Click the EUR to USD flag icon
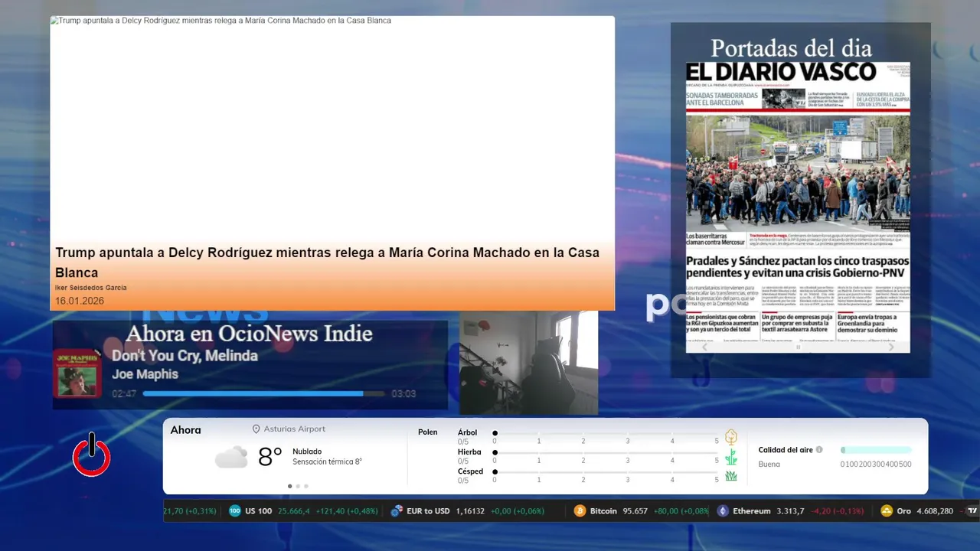Image resolution: width=980 pixels, height=551 pixels. pyautogui.click(x=397, y=511)
